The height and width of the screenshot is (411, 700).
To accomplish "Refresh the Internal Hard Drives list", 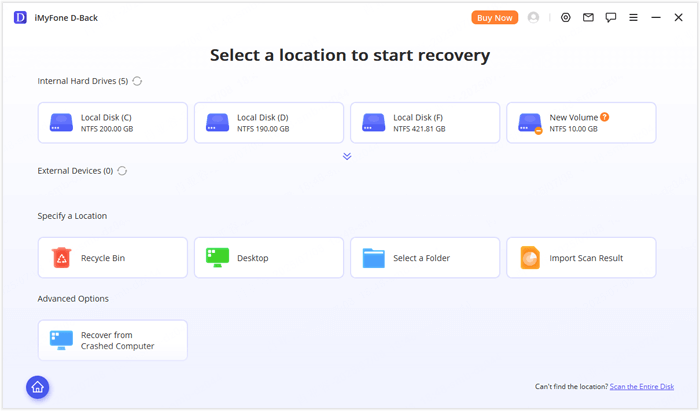I will coord(137,81).
